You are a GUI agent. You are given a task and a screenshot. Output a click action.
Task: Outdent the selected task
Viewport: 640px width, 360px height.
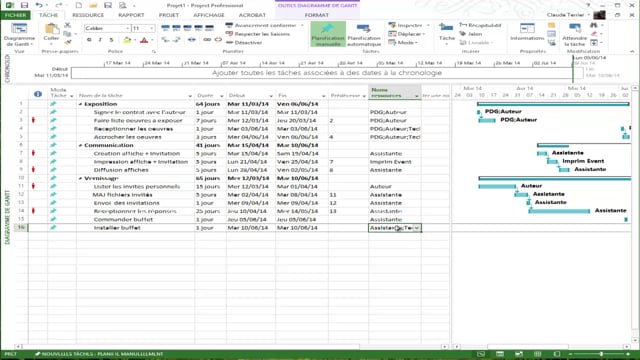[x=165, y=40]
